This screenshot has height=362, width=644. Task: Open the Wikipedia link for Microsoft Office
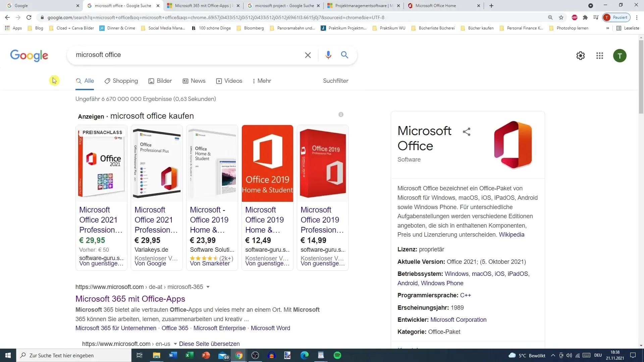tap(511, 234)
